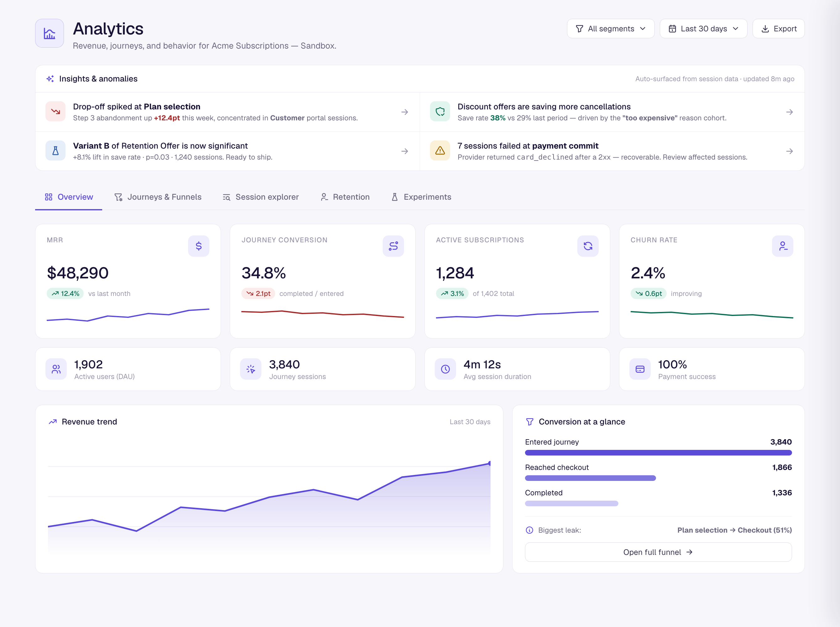The height and width of the screenshot is (627, 840).
Task: Click the revenue trend chart endpoint marker
Action: tap(490, 463)
